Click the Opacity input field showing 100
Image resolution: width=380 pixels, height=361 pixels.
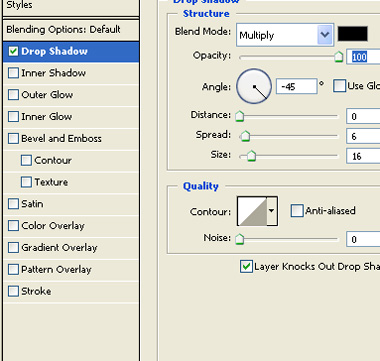pyautogui.click(x=363, y=57)
